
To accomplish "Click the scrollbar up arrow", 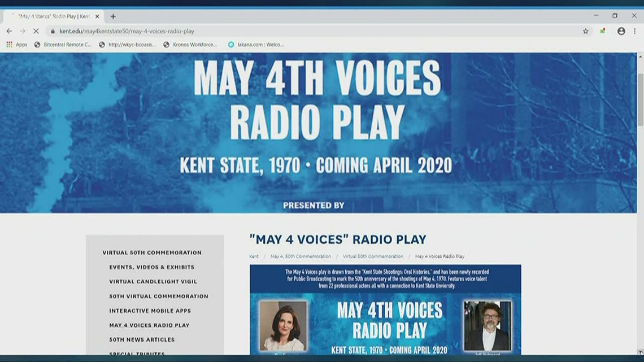I will [640, 56].
